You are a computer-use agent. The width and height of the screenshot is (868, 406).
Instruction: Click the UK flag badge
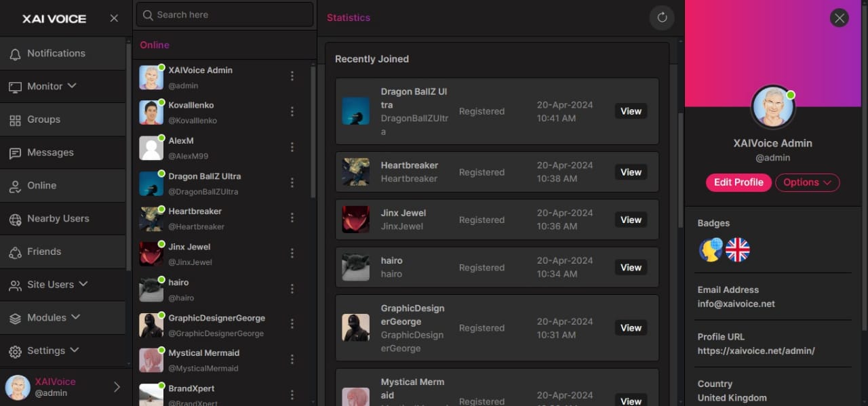click(738, 250)
